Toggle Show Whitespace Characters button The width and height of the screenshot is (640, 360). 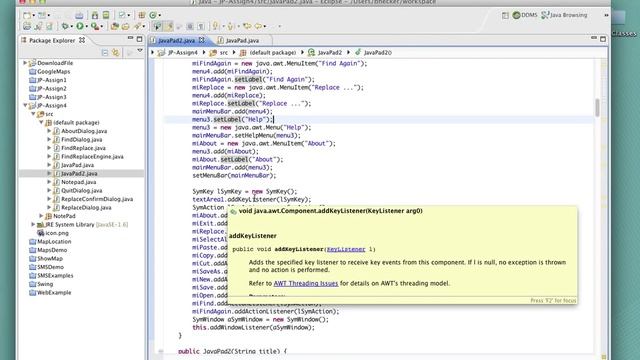click(201, 27)
